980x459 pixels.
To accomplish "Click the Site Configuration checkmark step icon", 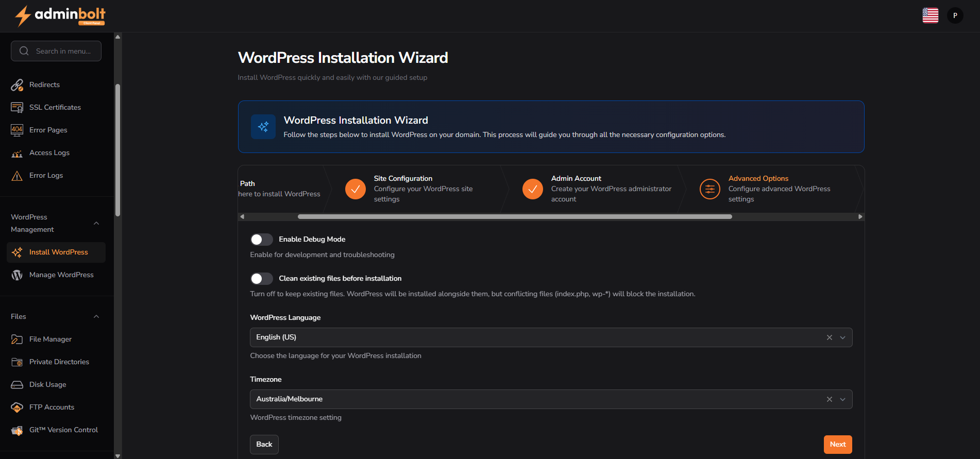I will [x=356, y=189].
